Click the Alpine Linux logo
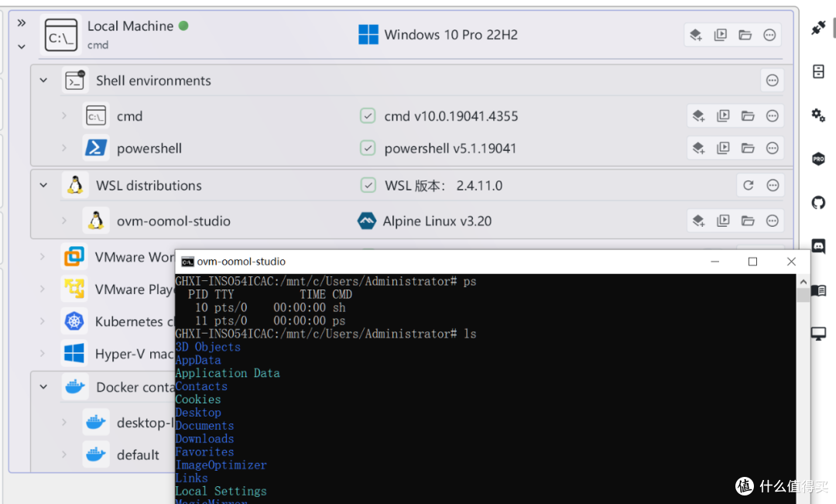Screen dimensions: 836x504 367,221
